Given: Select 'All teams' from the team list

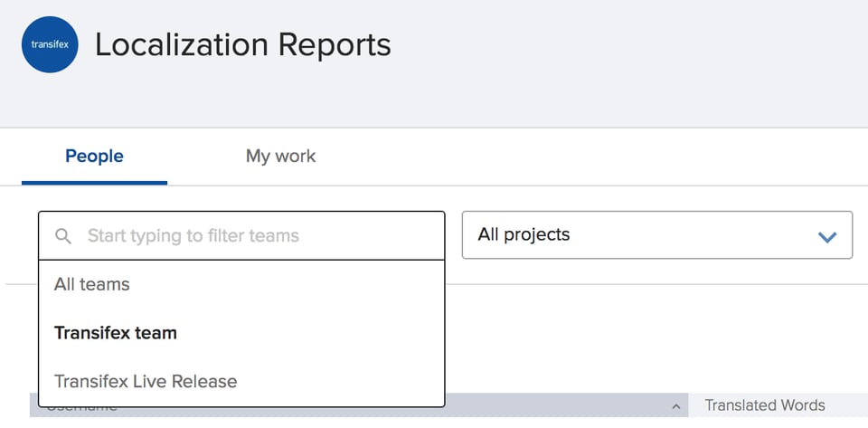Looking at the screenshot, I should tap(92, 284).
